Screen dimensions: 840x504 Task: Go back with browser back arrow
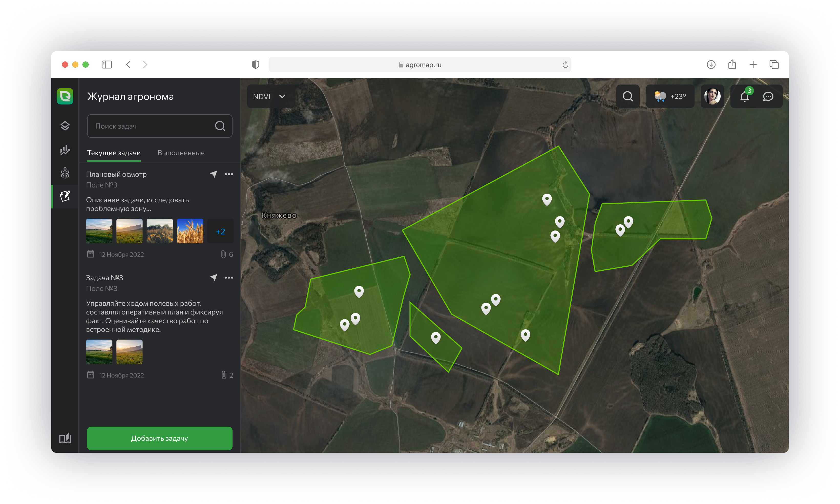[x=128, y=65]
